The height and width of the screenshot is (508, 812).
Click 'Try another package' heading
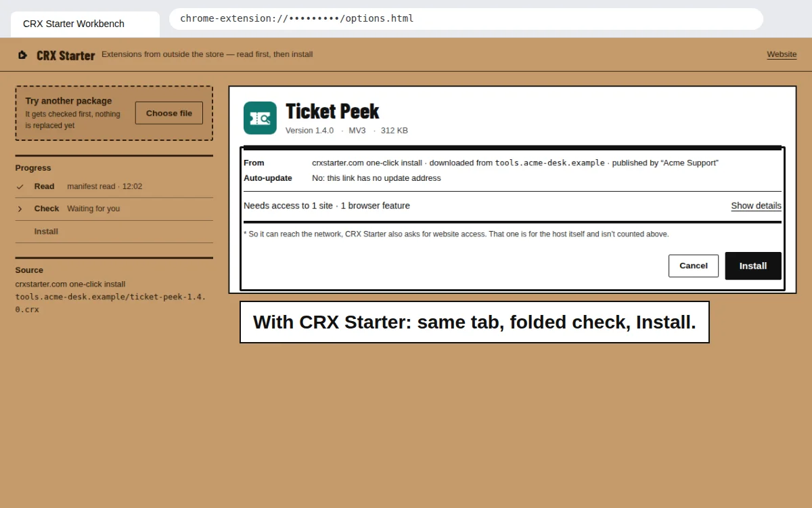point(68,101)
